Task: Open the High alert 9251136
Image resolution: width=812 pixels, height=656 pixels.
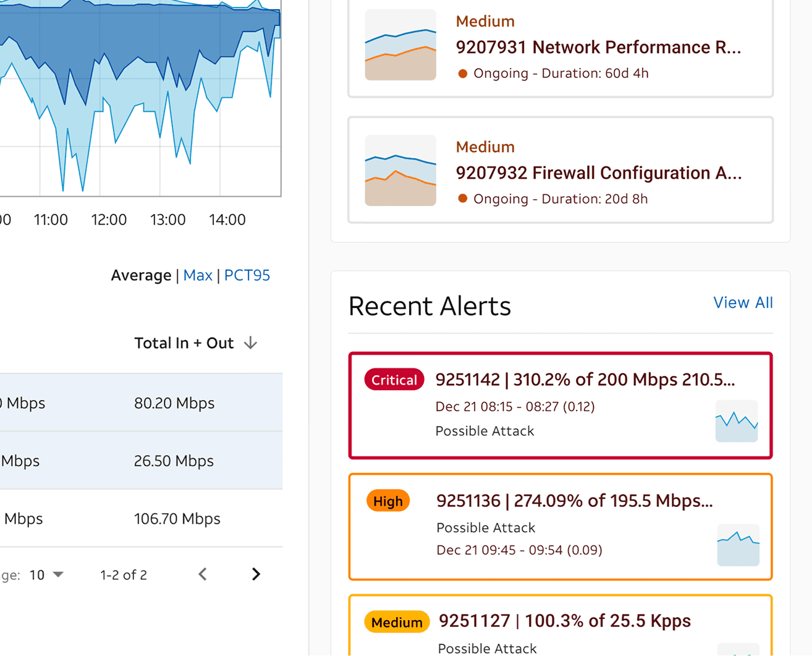Action: coord(560,527)
